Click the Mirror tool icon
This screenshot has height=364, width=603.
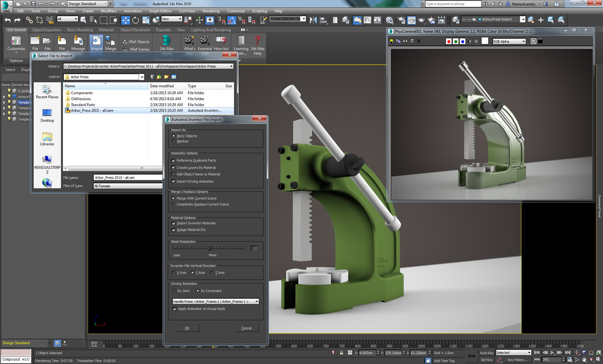pos(313,20)
